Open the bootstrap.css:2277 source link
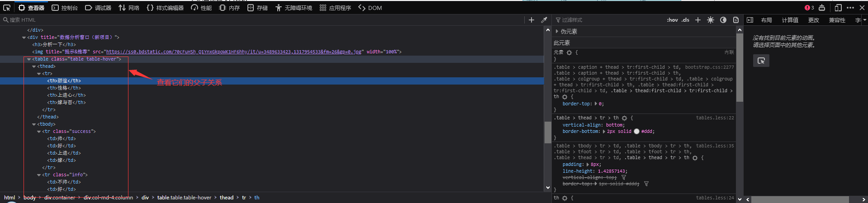The height and width of the screenshot is (203, 868). click(x=709, y=67)
